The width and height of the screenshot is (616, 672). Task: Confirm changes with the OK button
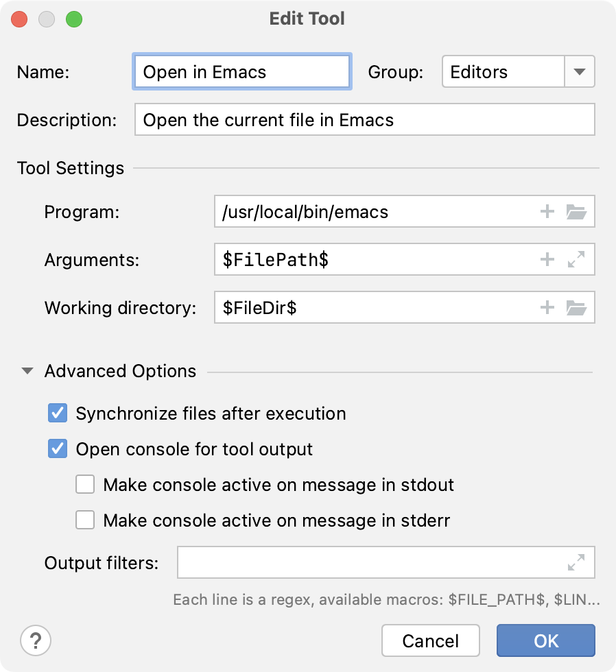click(545, 640)
